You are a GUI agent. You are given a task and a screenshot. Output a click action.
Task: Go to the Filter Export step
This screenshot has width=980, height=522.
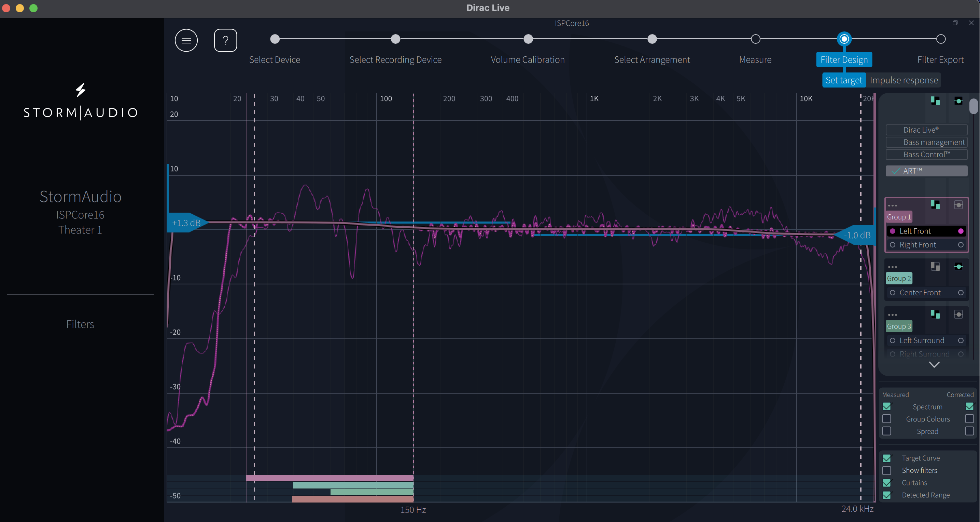tap(940, 60)
